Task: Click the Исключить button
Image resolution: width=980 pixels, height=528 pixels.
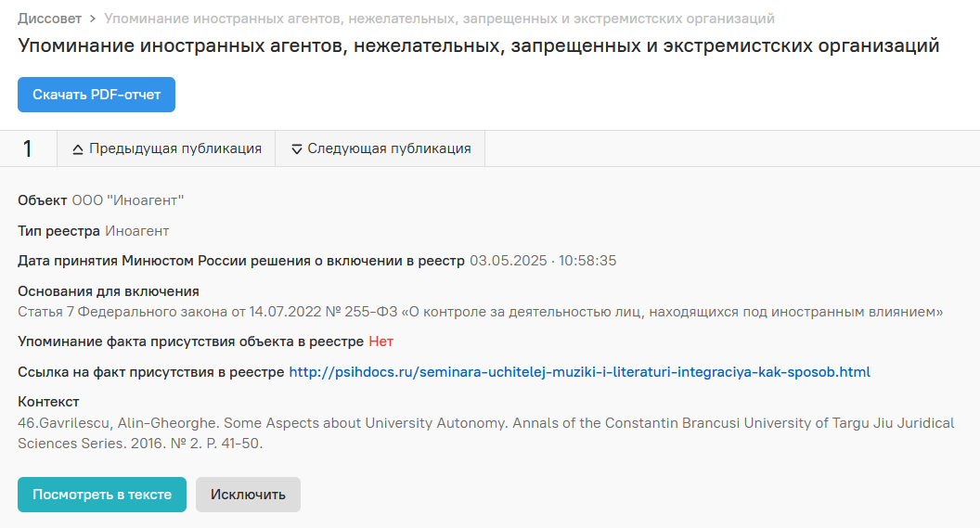Action: tap(248, 495)
